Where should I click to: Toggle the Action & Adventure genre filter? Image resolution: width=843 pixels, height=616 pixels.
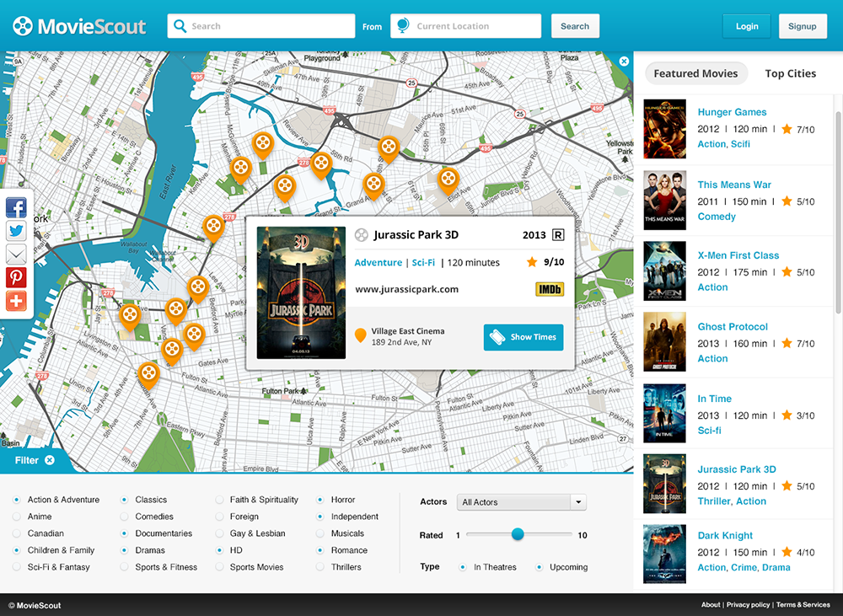tap(17, 500)
